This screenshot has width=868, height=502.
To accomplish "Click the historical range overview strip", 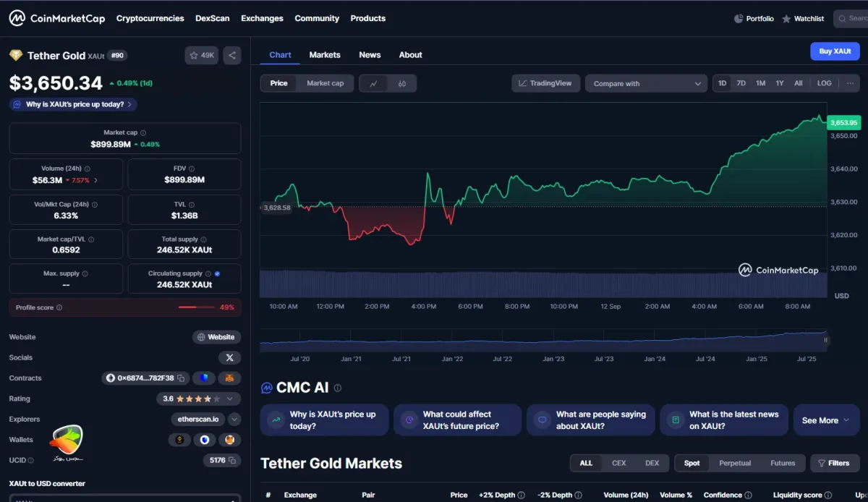I will pyautogui.click(x=543, y=340).
